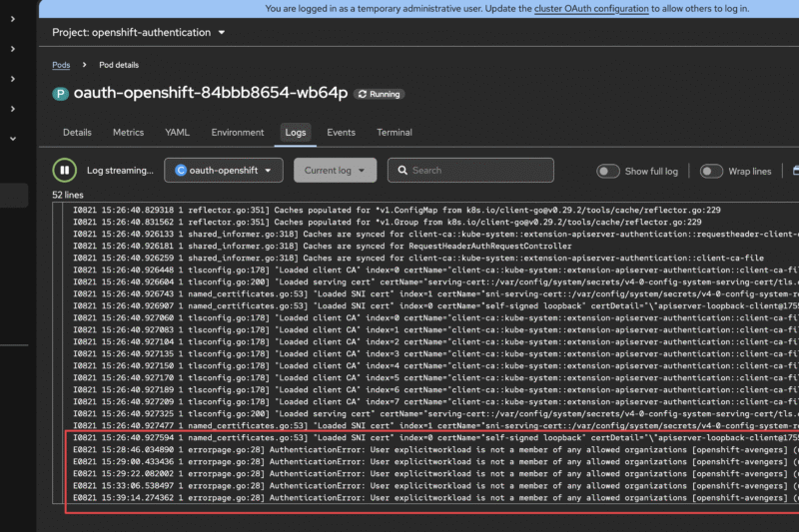This screenshot has width=799, height=532.
Task: Open the Terminal tab
Action: click(x=395, y=133)
